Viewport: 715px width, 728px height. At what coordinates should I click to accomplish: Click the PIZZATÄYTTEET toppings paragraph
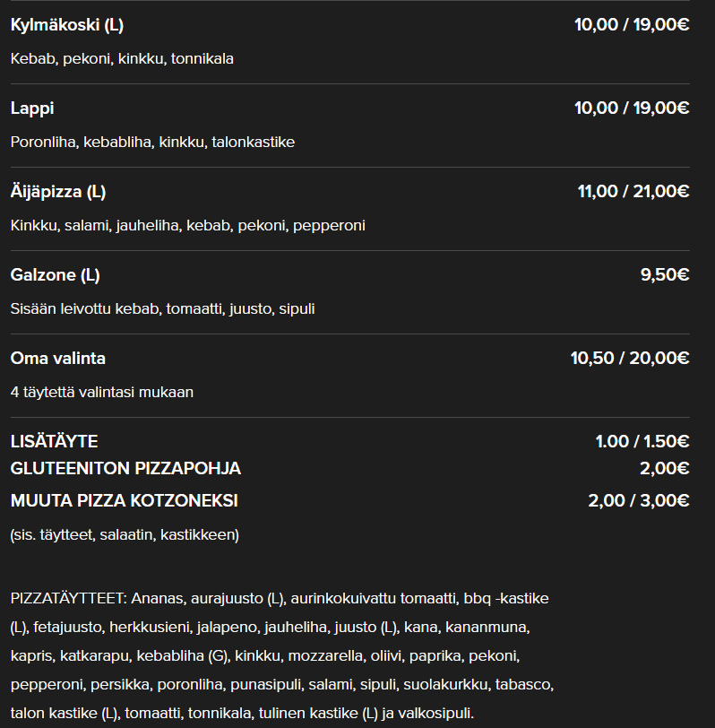coord(282,655)
